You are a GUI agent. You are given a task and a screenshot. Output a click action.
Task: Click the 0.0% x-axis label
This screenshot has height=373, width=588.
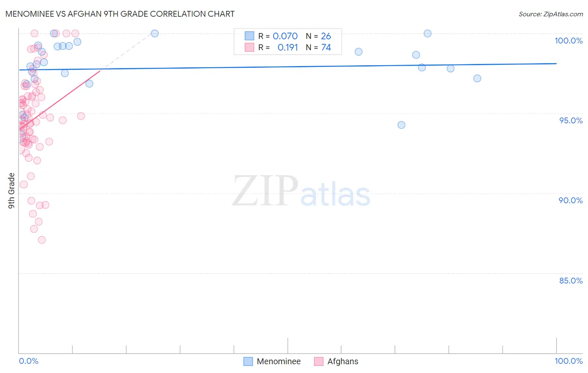coord(29,361)
